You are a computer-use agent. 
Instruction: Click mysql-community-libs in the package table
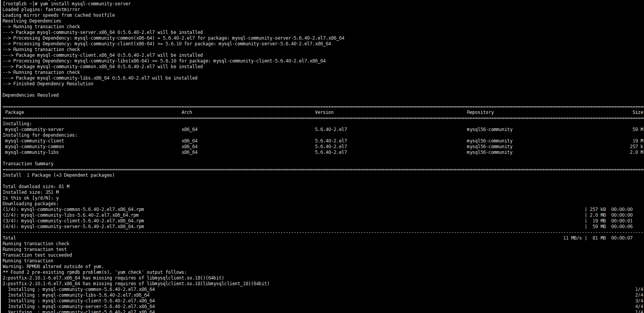coord(32,152)
